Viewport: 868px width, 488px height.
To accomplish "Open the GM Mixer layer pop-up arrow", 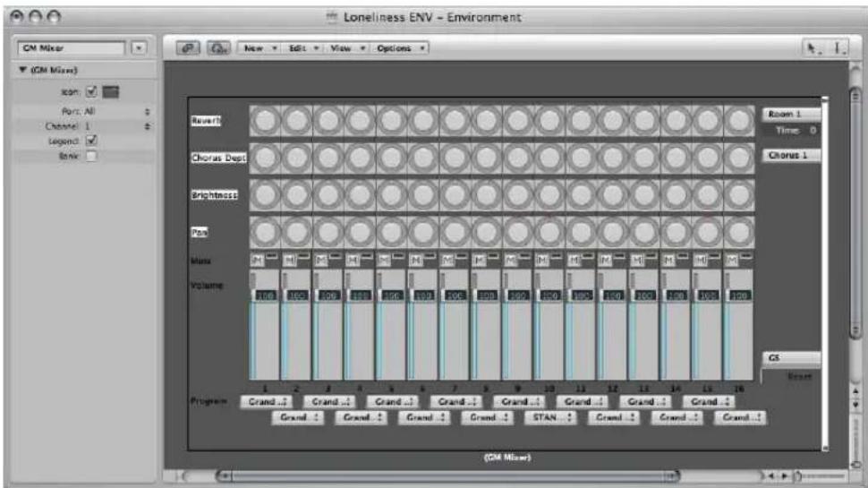I will (x=139, y=48).
